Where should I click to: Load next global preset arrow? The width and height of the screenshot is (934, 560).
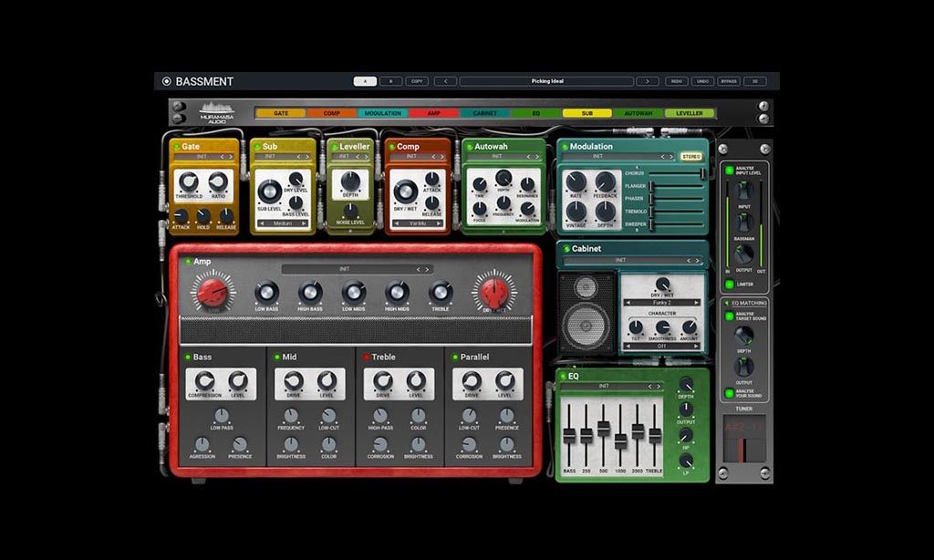[x=648, y=81]
